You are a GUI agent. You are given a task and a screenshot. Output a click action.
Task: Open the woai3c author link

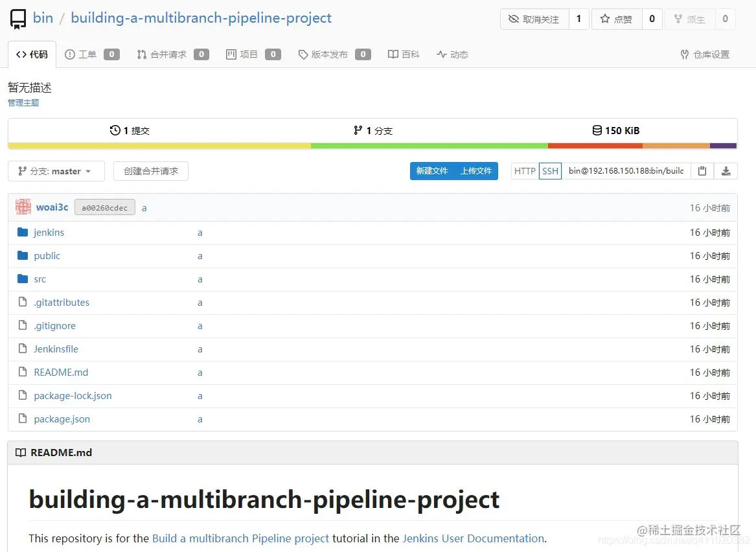(x=52, y=207)
